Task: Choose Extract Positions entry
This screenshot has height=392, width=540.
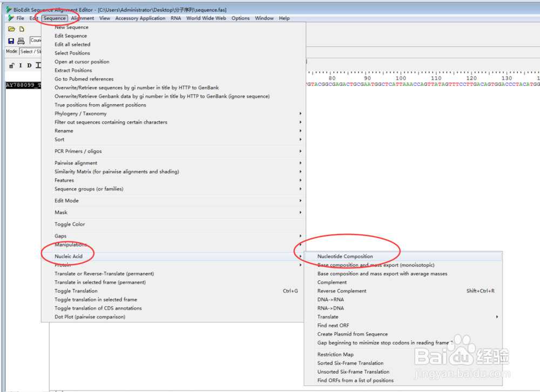Action: click(x=173, y=70)
